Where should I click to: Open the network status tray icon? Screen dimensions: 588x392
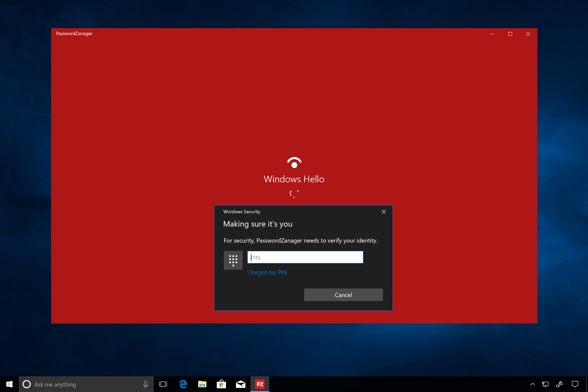(545, 384)
